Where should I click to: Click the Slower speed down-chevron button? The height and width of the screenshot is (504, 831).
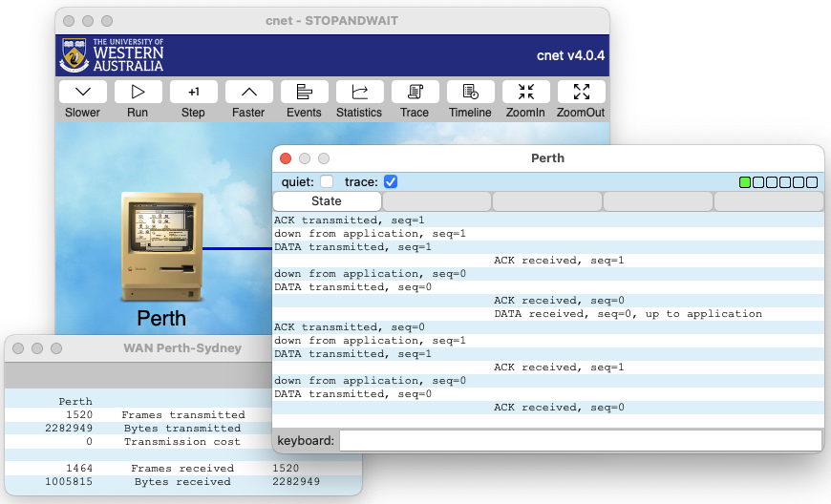click(x=83, y=92)
